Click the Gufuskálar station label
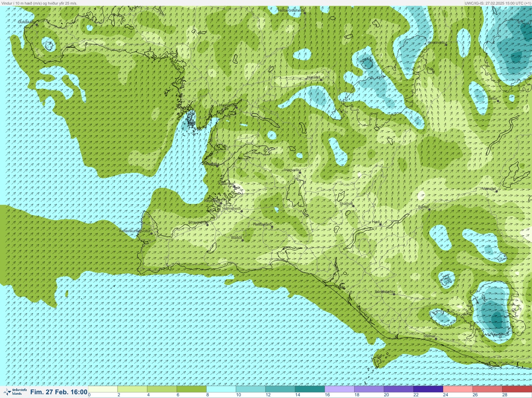Image resolution: width=532 pixels, height=398 pixels. pyautogui.click(x=26, y=22)
